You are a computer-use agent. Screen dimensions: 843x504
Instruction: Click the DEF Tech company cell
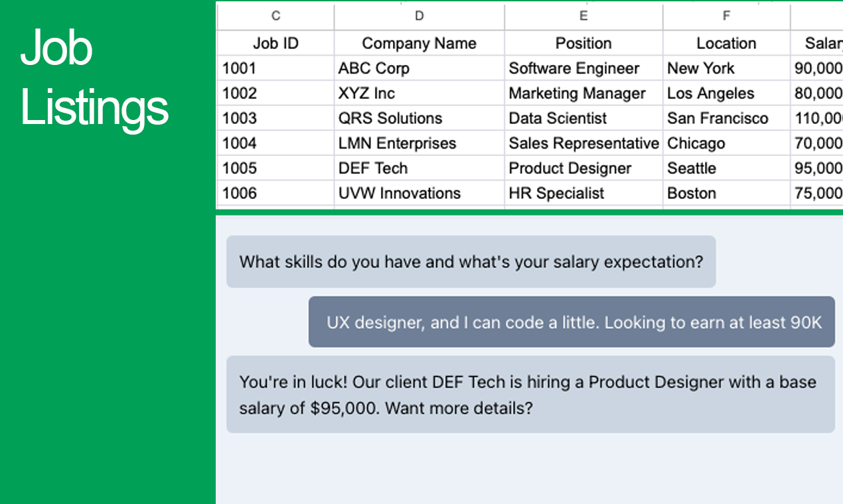pyautogui.click(x=419, y=168)
